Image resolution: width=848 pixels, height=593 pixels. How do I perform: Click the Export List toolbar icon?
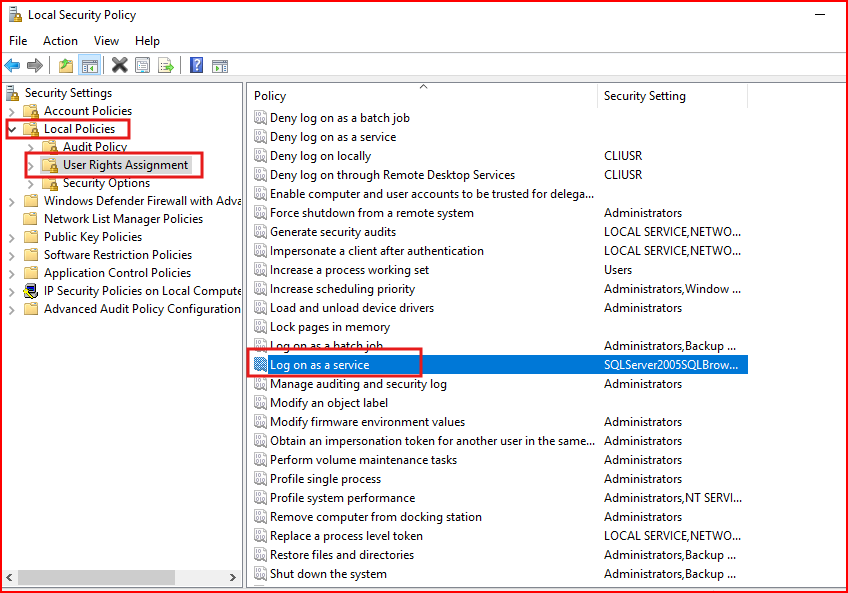pos(166,66)
